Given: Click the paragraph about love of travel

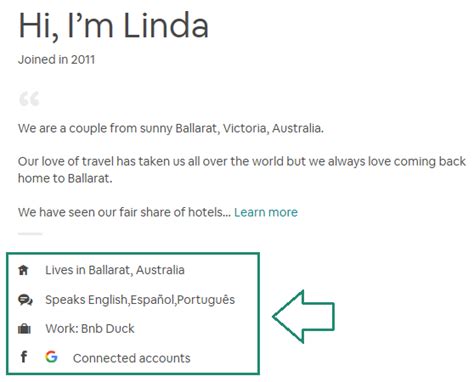Looking at the screenshot, I should coord(242,170).
